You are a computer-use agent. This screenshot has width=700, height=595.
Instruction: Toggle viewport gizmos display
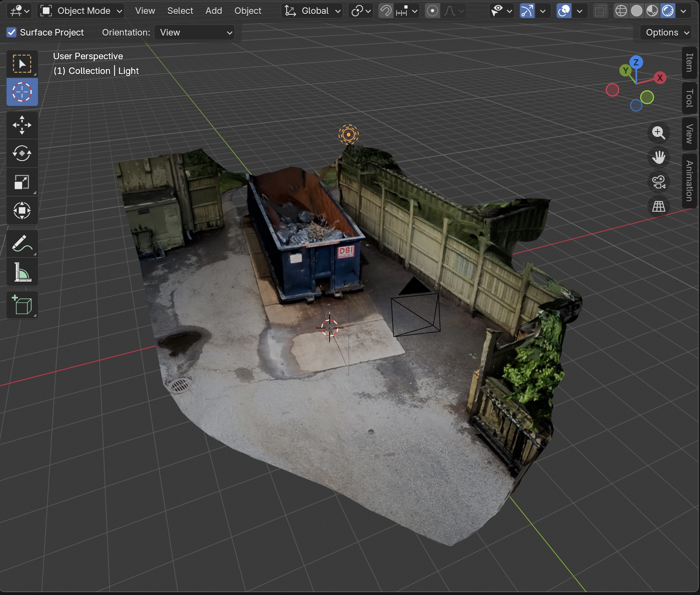(527, 11)
